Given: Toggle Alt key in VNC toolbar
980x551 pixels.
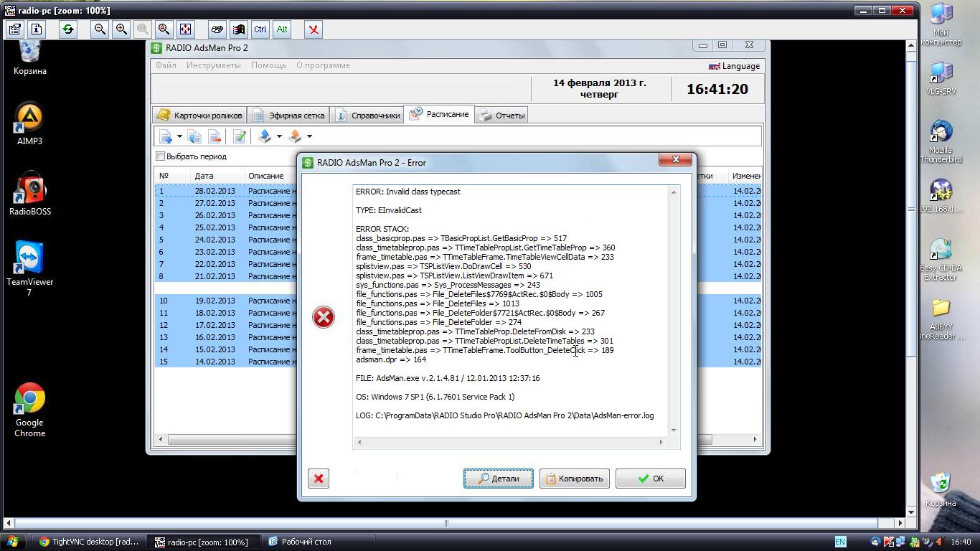Looking at the screenshot, I should coord(282,29).
